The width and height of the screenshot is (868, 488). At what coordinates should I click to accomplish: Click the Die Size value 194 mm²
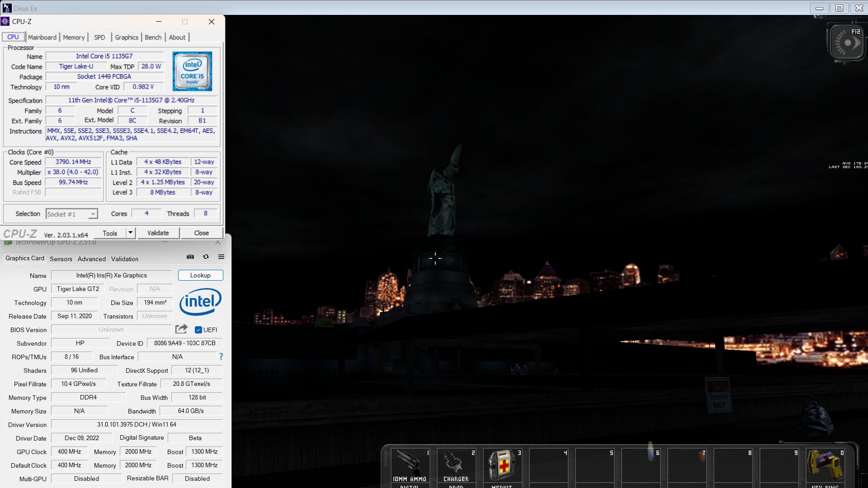[x=155, y=302]
